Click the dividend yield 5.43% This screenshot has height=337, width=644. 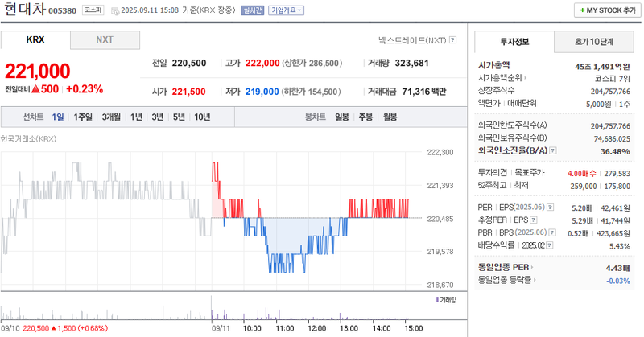coord(620,246)
